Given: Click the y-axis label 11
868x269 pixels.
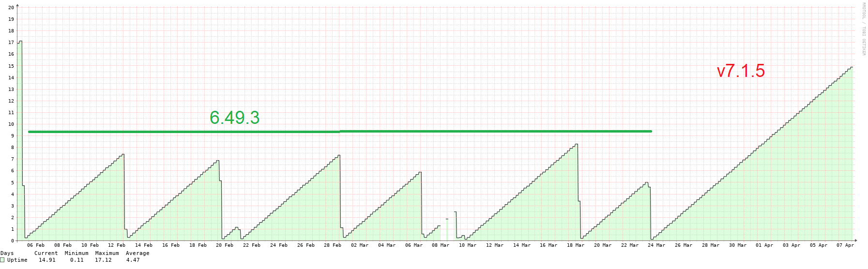Looking at the screenshot, I should 11,113.
